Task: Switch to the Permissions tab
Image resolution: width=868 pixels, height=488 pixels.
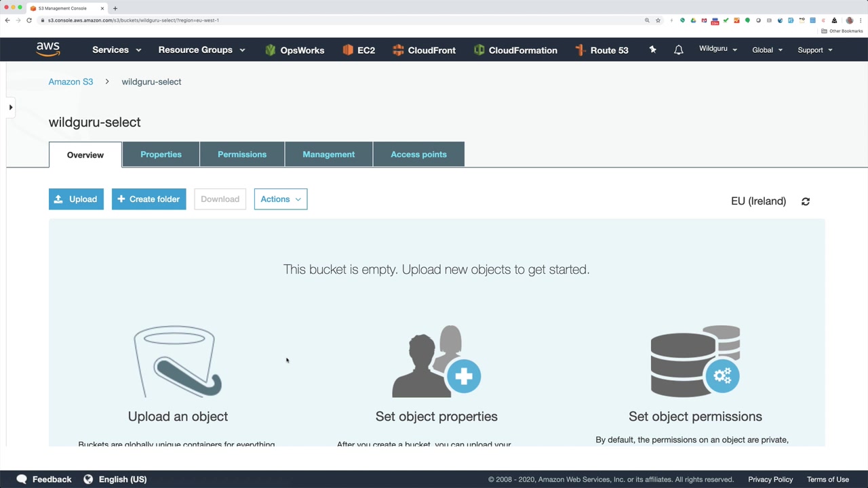Action: click(242, 155)
